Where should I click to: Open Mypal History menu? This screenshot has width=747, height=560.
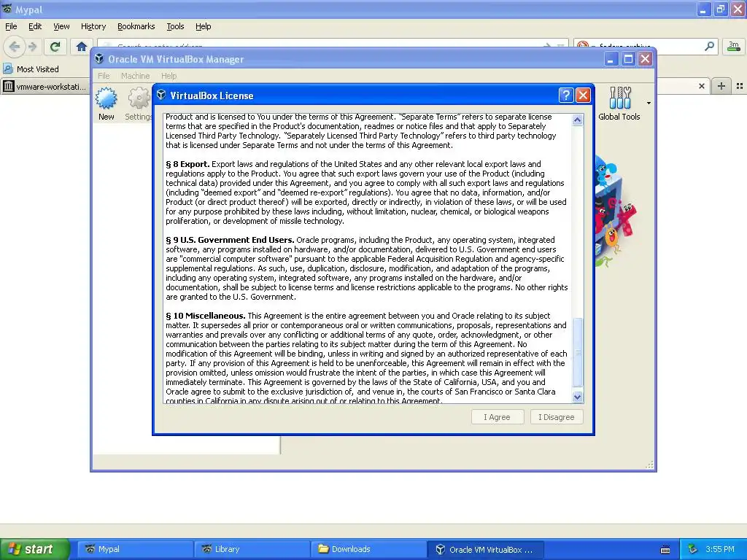pos(93,26)
